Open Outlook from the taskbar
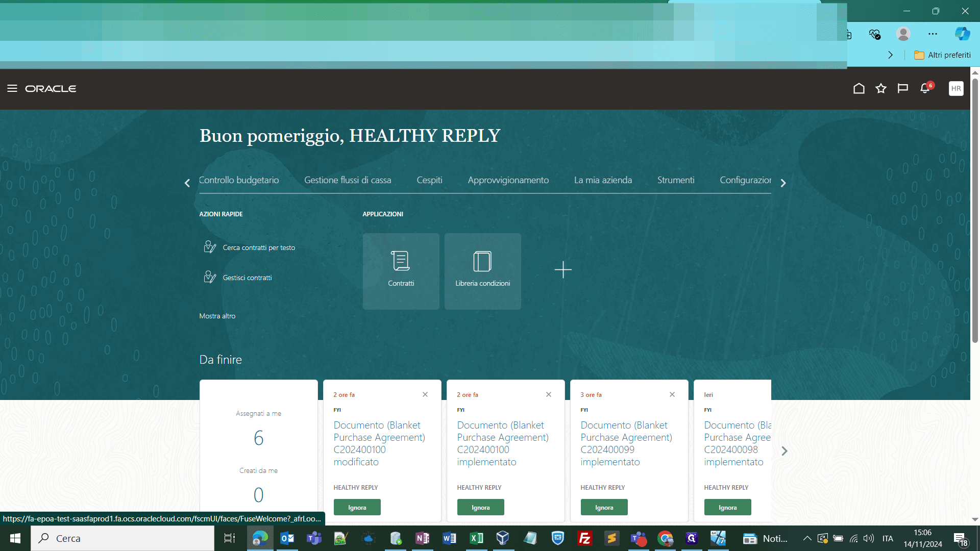Screen dimensions: 980x551 coord(287,538)
